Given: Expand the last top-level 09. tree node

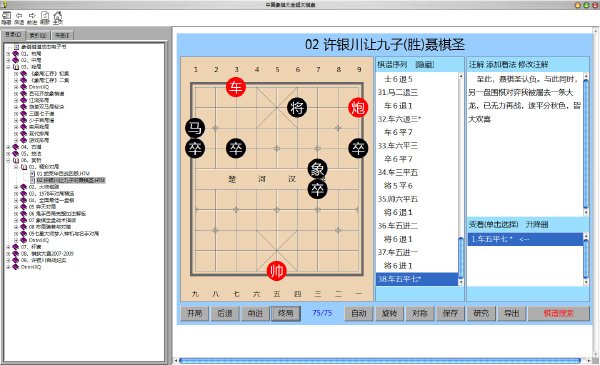Looking at the screenshot, I should (8, 260).
